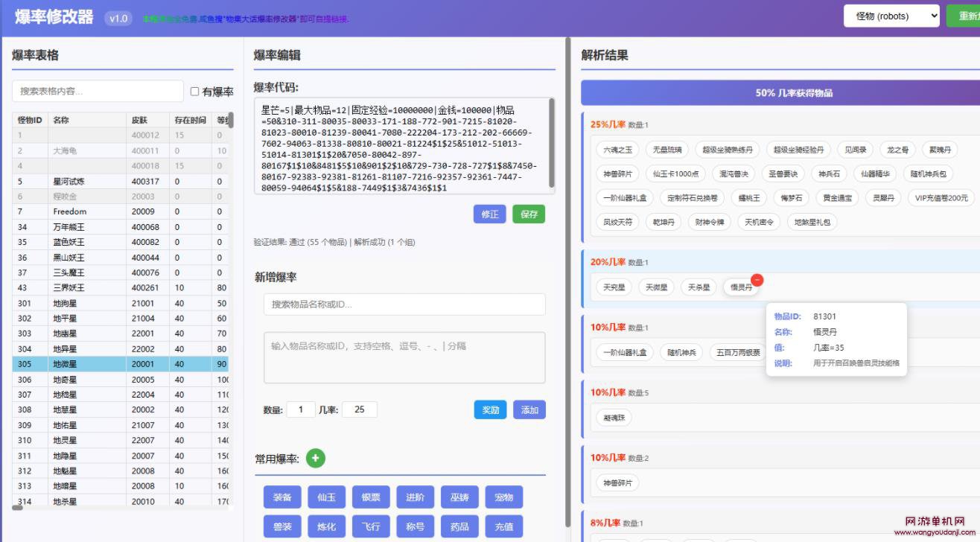
Task: Click the 修正 button
Action: point(489,214)
